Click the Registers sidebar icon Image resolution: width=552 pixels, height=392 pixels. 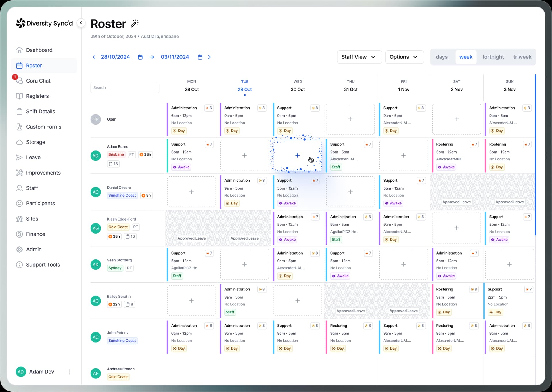coord(19,96)
